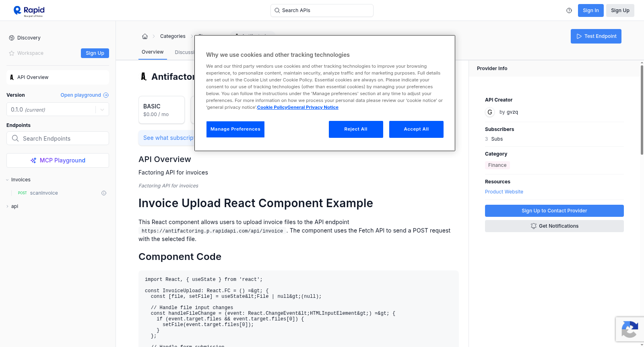Click the 'by gvzq' creator name

tap(509, 112)
